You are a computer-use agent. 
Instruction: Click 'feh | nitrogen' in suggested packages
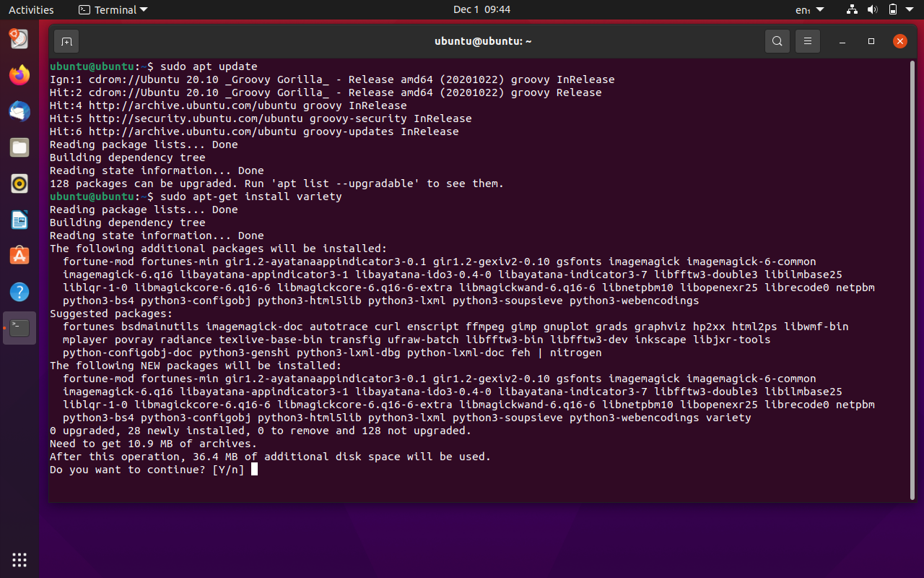556,353
